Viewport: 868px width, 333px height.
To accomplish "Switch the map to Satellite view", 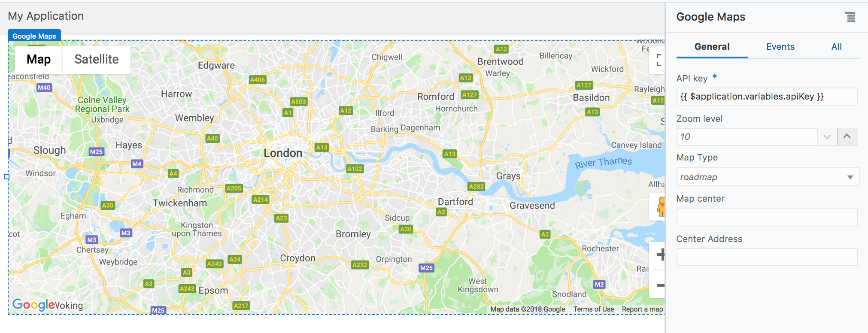I will click(x=97, y=59).
